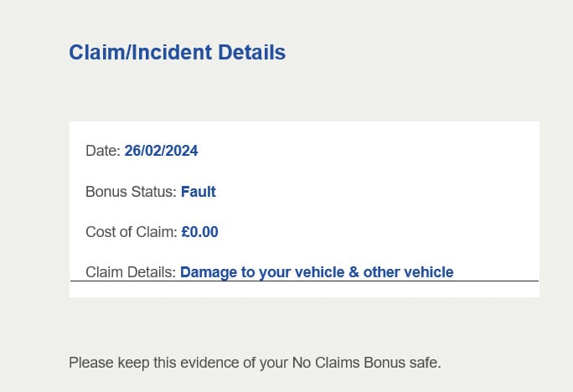The image size is (573, 392).
Task: Click the Date label text
Action: (x=102, y=152)
